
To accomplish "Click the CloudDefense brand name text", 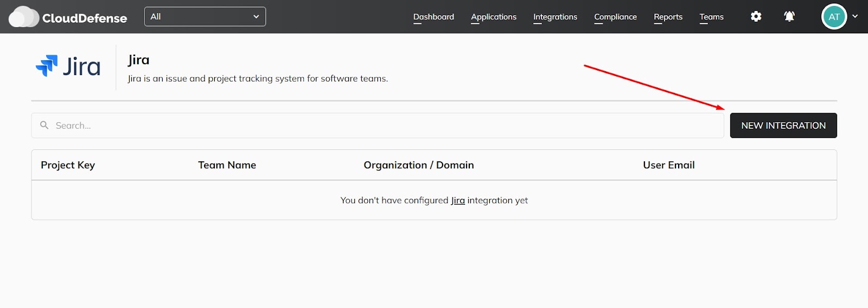I will click(85, 18).
